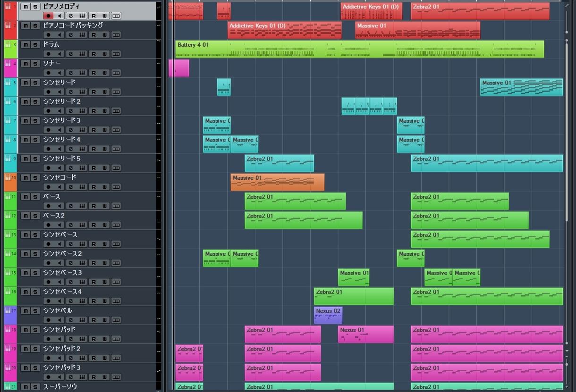Viewport: 576px width, 392px height.
Task: Select the pink clip on ソナー track
Action: [x=179, y=68]
